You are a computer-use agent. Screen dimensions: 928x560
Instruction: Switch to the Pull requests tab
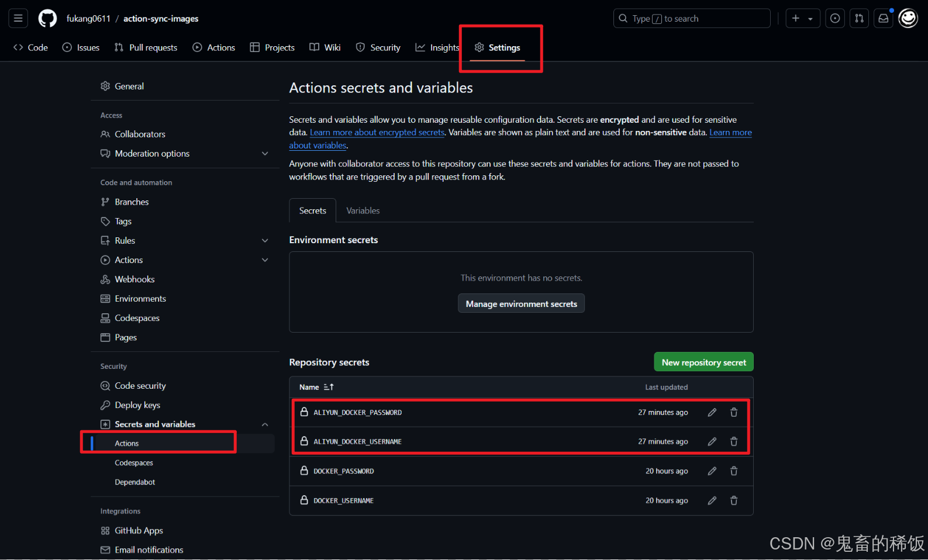(x=146, y=47)
